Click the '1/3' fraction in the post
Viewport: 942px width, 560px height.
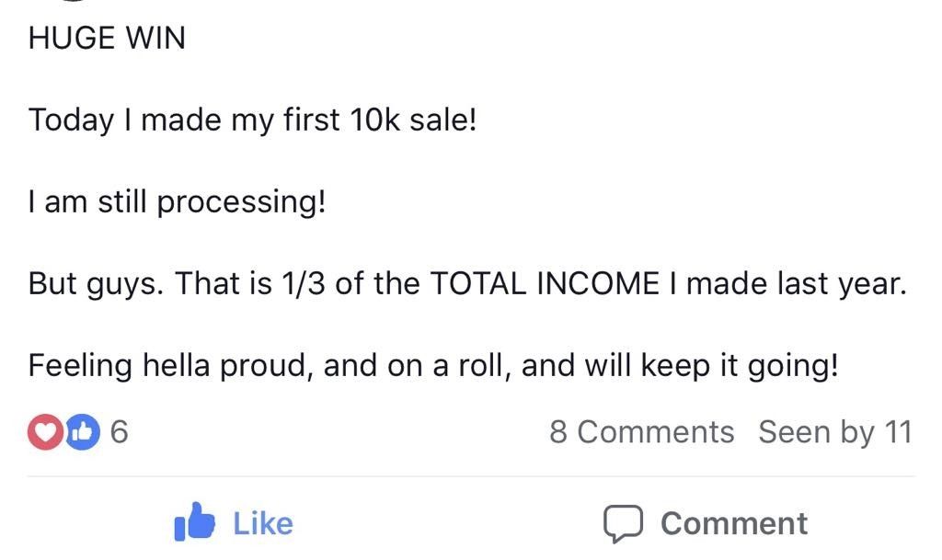coord(303,283)
